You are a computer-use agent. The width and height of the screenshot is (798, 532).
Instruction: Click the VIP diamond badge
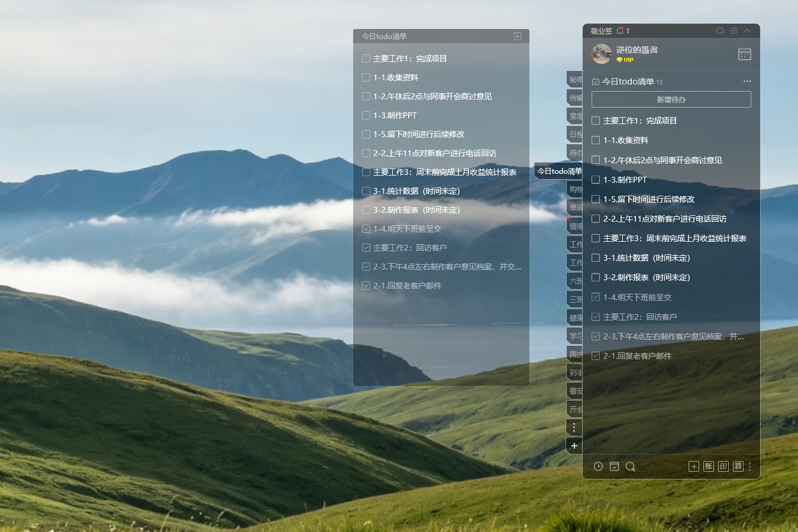click(625, 60)
